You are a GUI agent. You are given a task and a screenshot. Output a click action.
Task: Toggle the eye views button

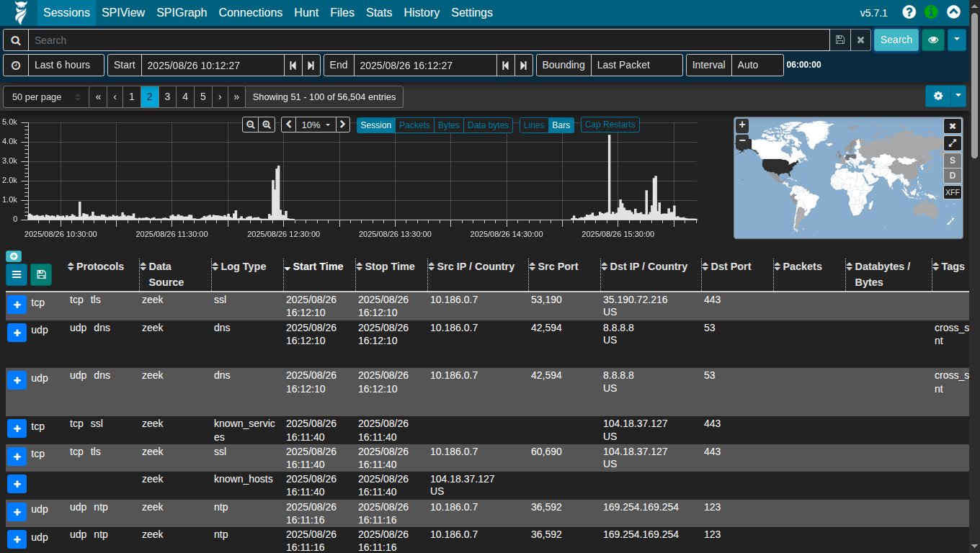click(933, 40)
